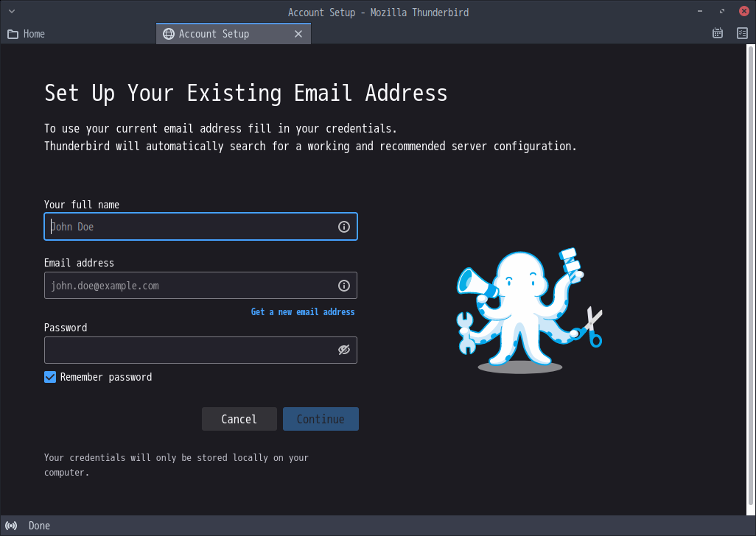The width and height of the screenshot is (756, 536).
Task: Select the Account Setup tab
Action: [x=234, y=34]
